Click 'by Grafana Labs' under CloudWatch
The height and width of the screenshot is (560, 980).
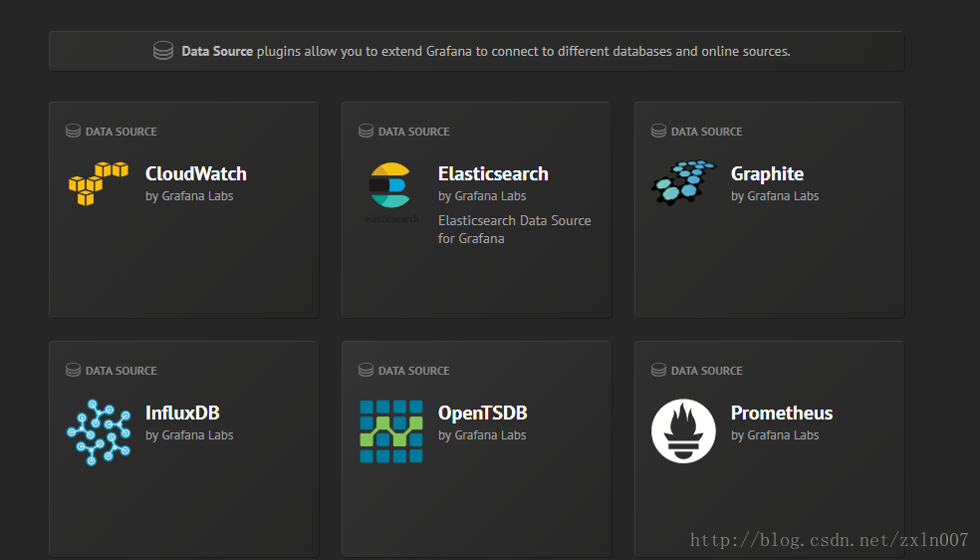[189, 196]
